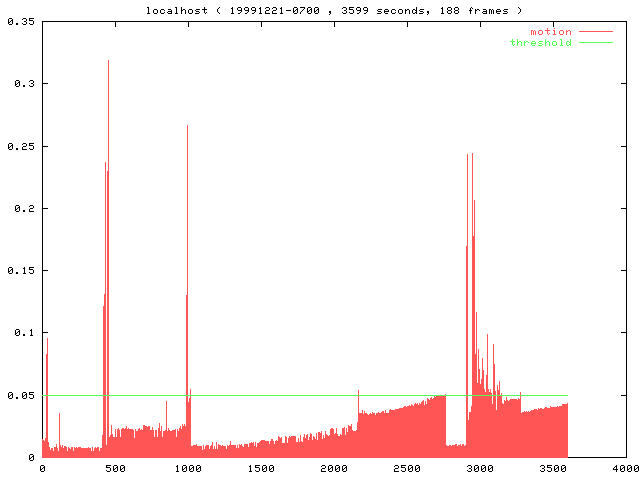This screenshot has height=480, width=640.
Task: Click the red motion line sample in legend
Action: click(595, 32)
